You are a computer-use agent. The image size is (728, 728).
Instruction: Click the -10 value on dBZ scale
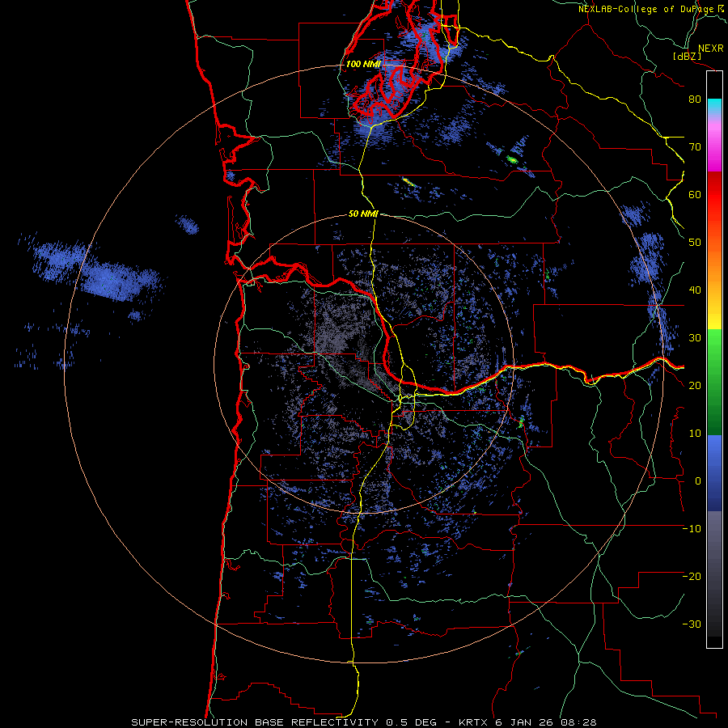click(x=692, y=529)
